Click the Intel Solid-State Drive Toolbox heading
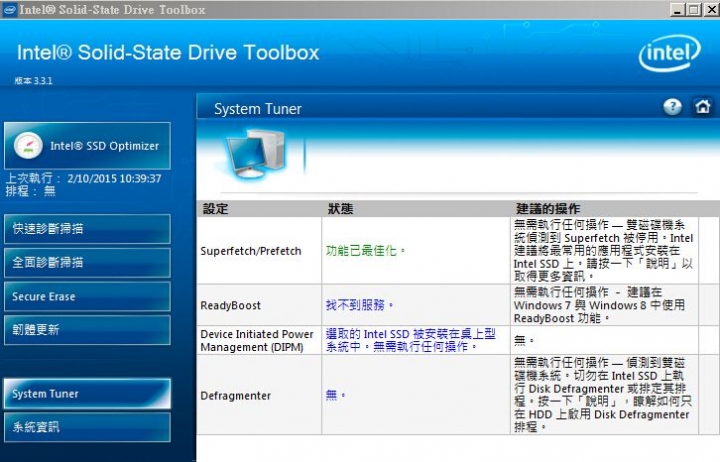 (168, 53)
